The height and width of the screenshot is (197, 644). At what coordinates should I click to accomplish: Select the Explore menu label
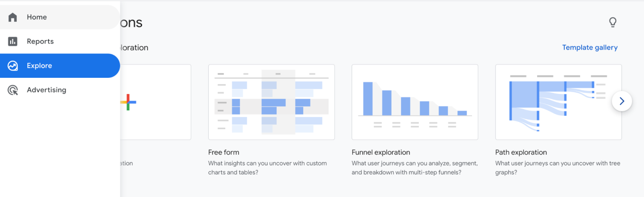(39, 66)
